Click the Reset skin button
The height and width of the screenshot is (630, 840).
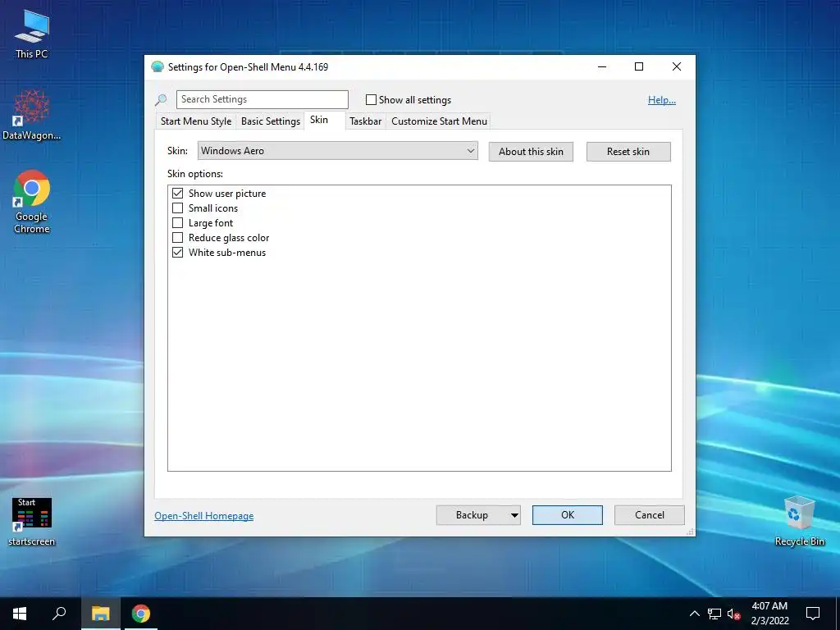[x=628, y=152]
